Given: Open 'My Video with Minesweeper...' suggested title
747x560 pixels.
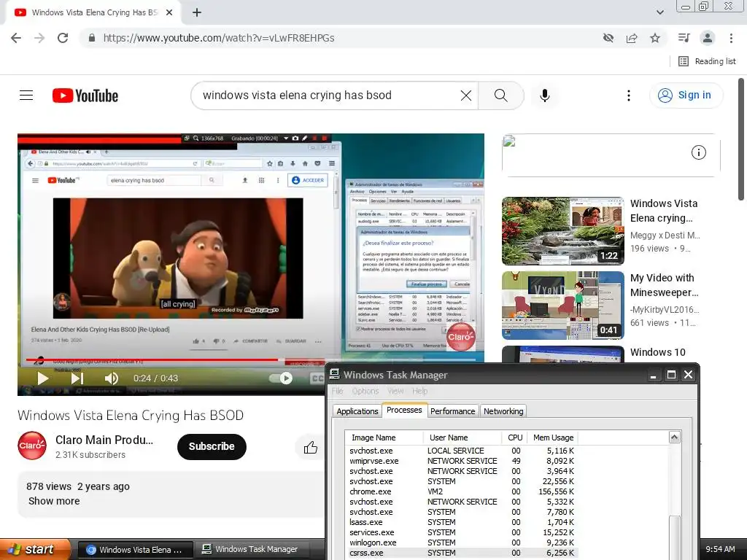Looking at the screenshot, I should 664,285.
